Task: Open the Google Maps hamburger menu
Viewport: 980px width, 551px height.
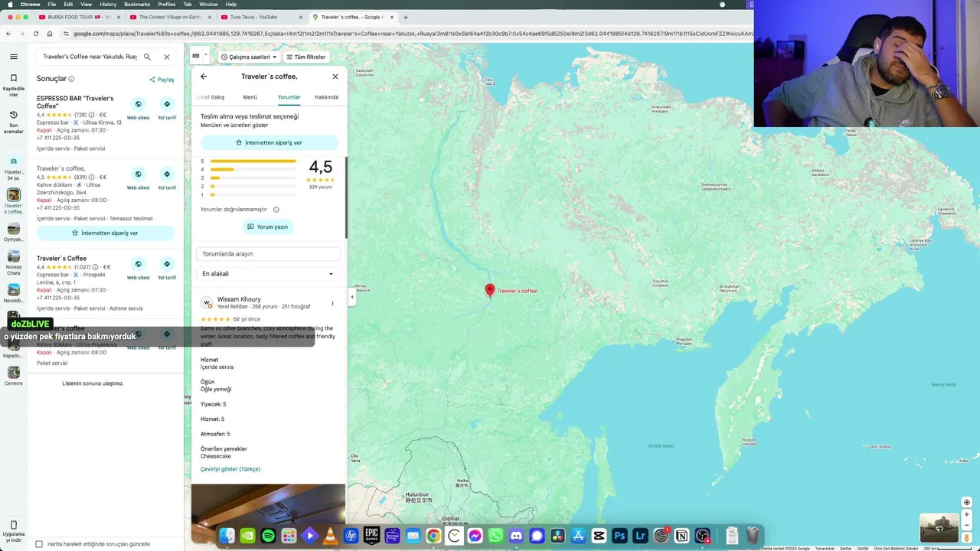Action: point(13,57)
